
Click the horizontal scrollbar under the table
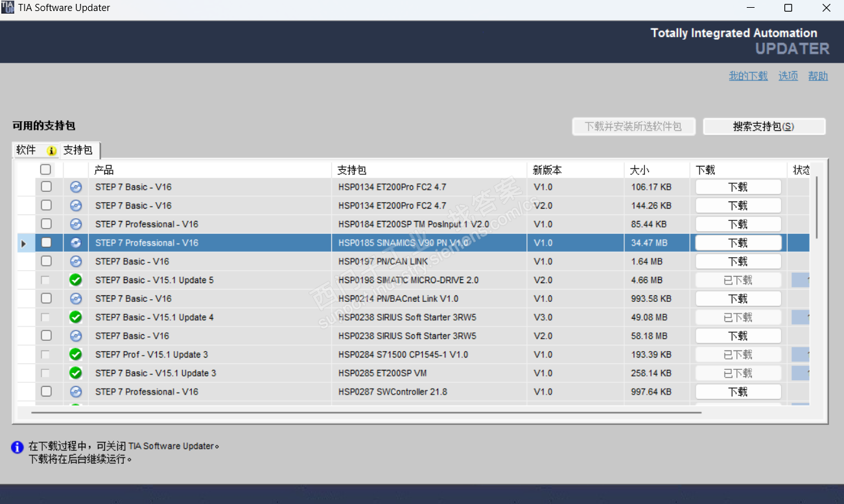pos(366,412)
